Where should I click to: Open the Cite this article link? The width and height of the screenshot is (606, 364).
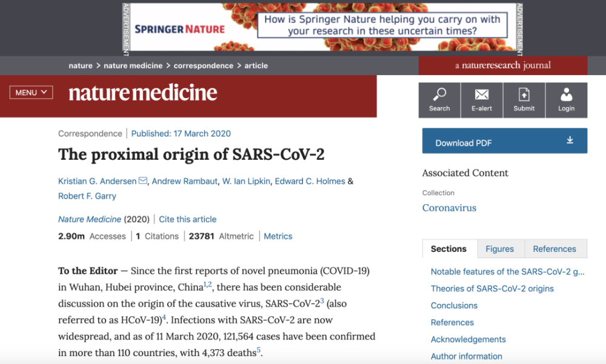pos(187,219)
